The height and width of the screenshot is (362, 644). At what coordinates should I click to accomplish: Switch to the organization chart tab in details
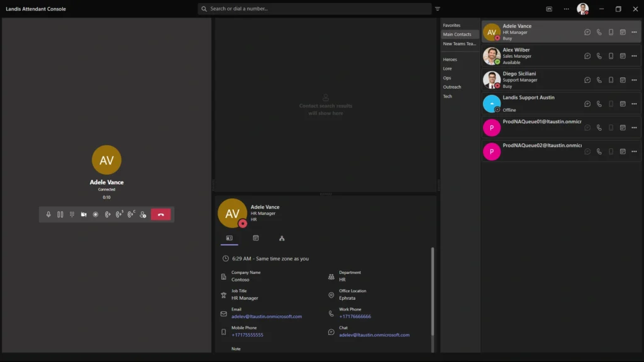[282, 238]
